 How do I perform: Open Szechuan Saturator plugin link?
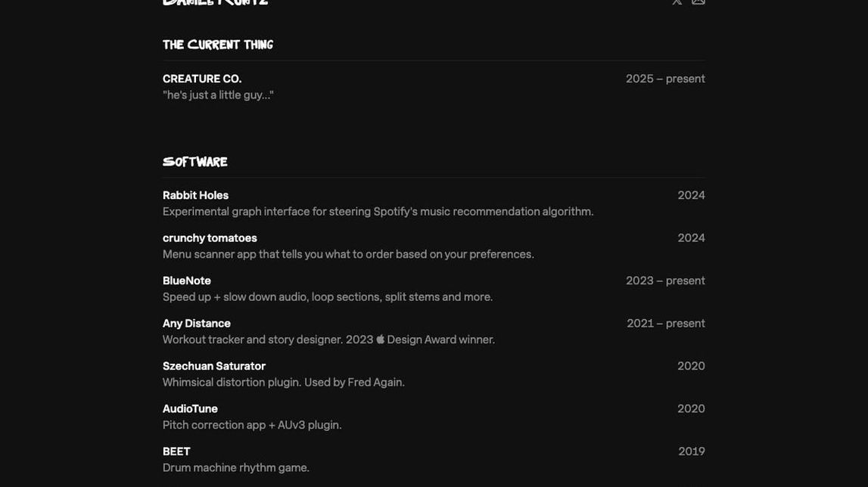coord(214,366)
